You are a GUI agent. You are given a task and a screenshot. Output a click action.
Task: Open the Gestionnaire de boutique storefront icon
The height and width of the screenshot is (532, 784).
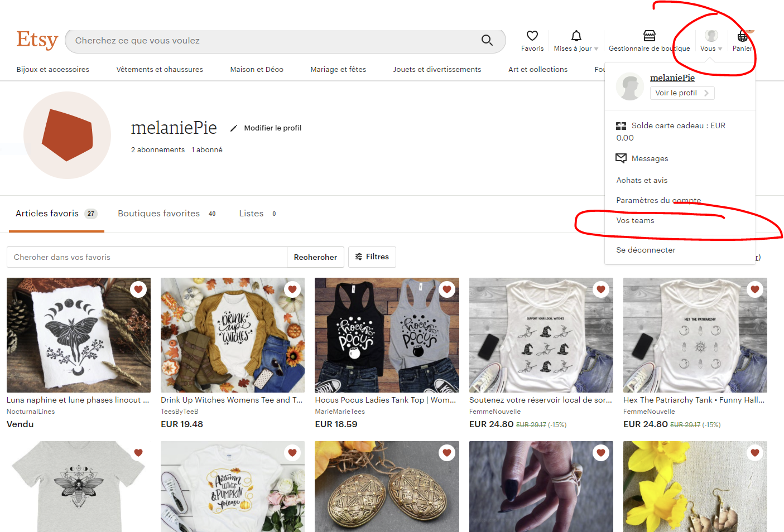pyautogui.click(x=648, y=35)
